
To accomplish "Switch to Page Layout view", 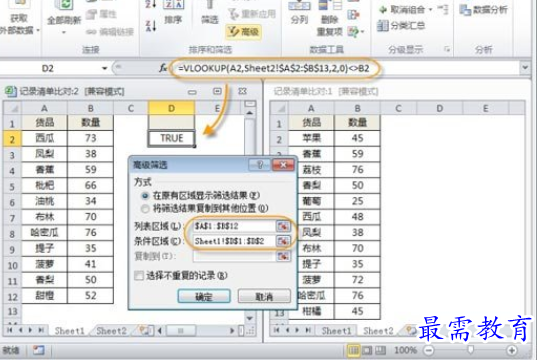I will (367, 350).
